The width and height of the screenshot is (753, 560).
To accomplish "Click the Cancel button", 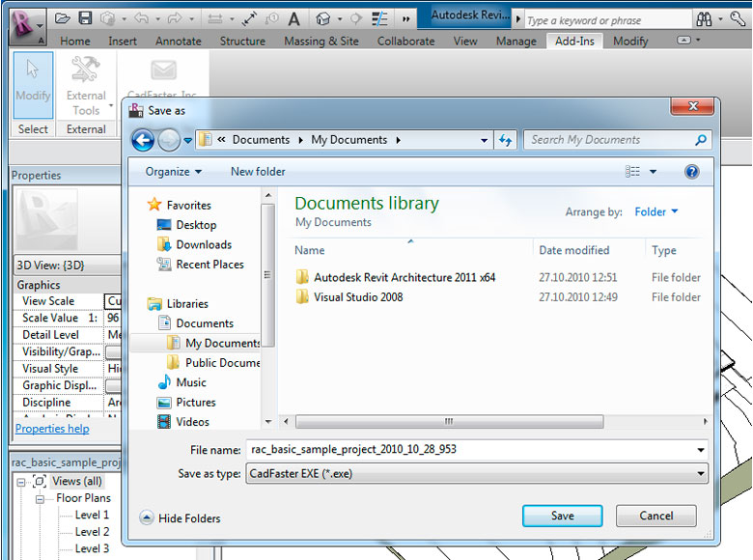I will (656, 516).
